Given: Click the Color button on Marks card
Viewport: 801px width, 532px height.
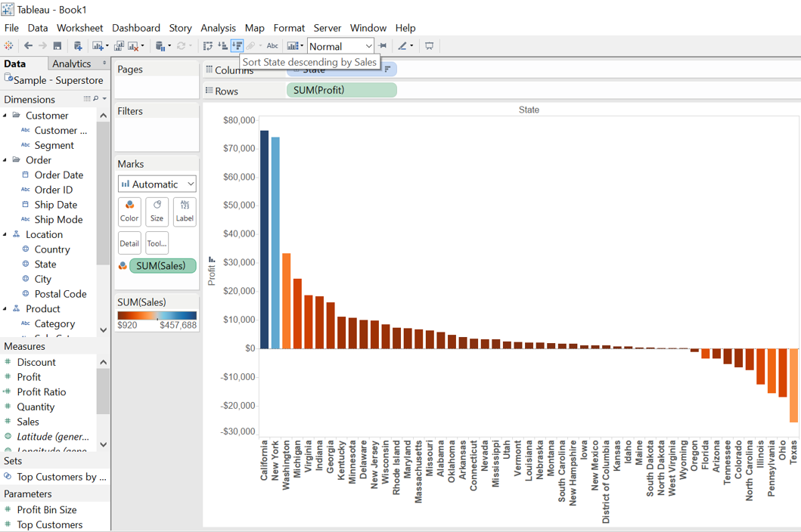Looking at the screenshot, I should coord(129,211).
